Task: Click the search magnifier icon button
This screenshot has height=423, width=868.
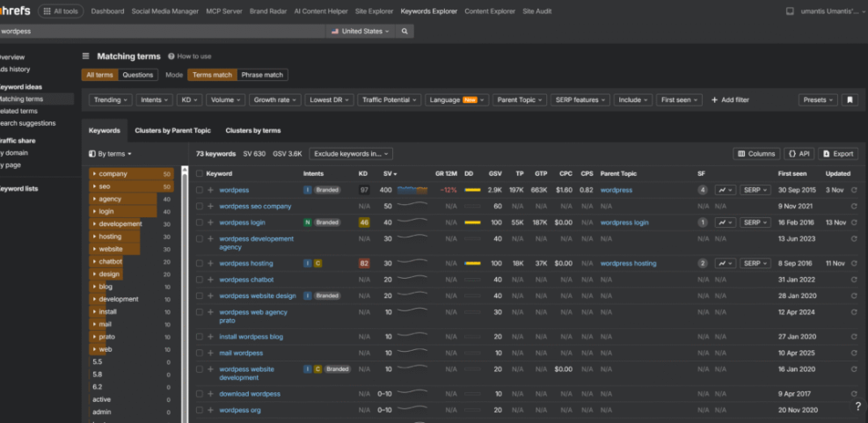Action: [405, 32]
